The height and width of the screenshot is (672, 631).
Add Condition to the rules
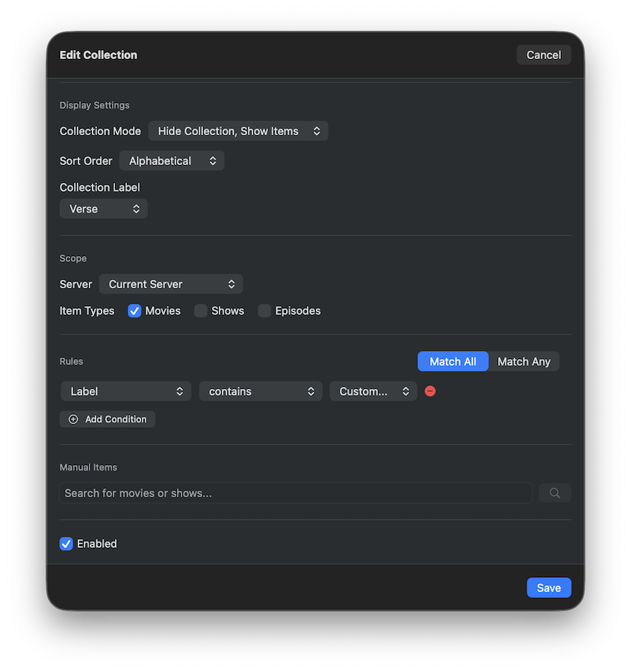(108, 419)
